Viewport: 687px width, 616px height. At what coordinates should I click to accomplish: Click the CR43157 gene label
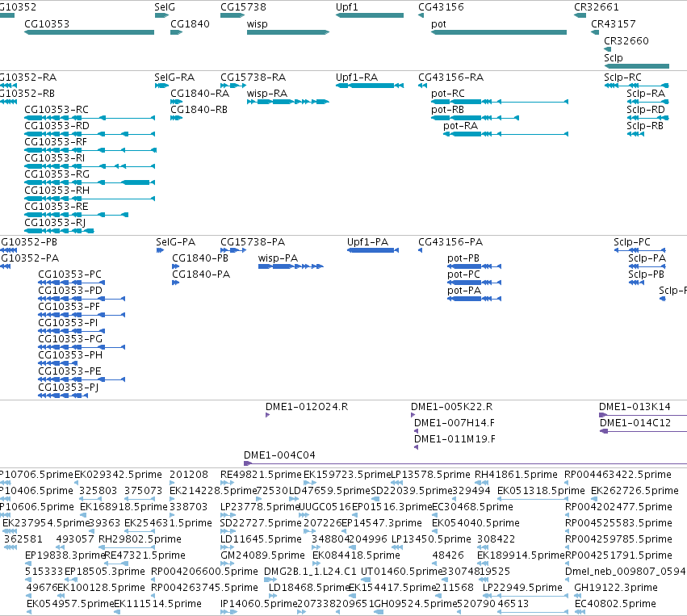coord(614,24)
